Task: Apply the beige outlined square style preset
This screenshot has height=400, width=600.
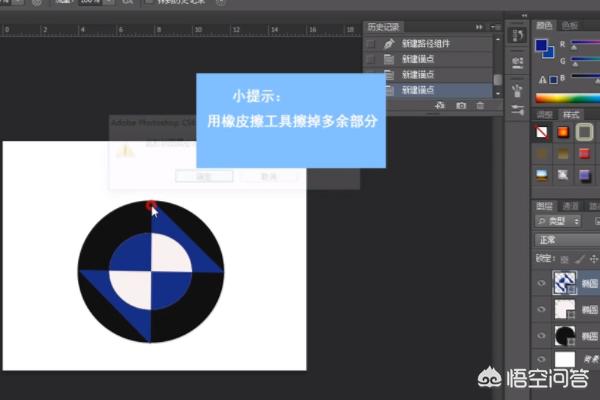Action: (584, 132)
